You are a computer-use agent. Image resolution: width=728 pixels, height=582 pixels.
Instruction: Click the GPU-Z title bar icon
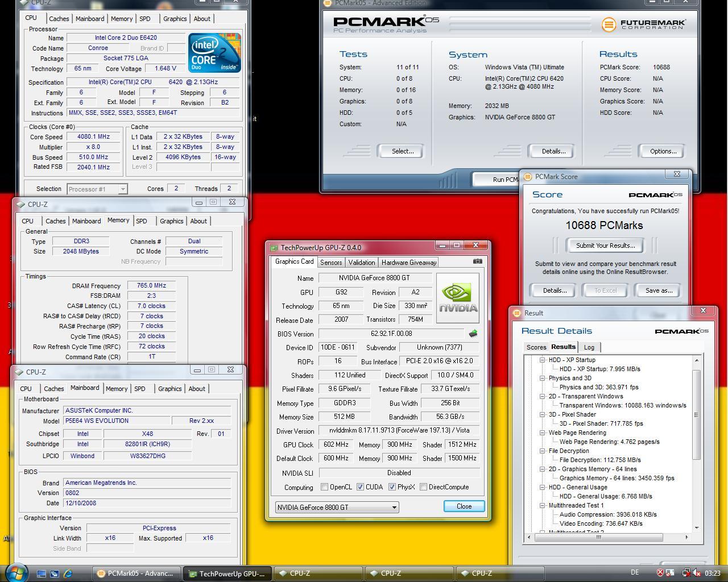(274, 248)
